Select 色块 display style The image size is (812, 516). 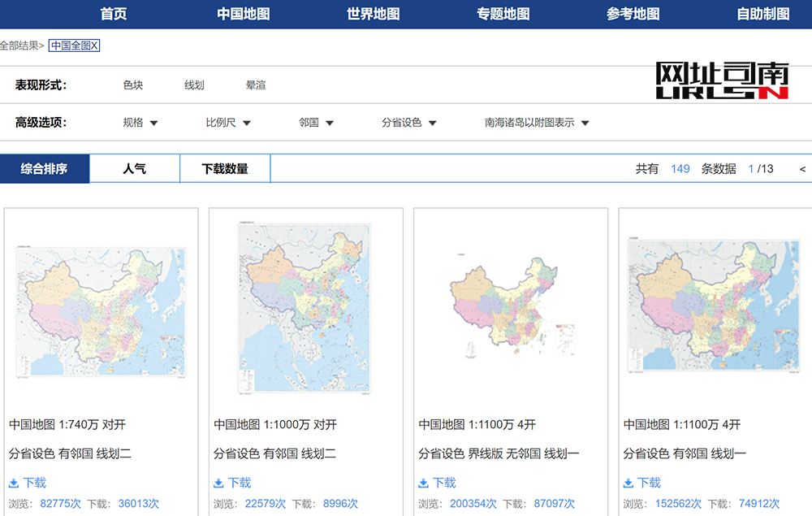[133, 85]
